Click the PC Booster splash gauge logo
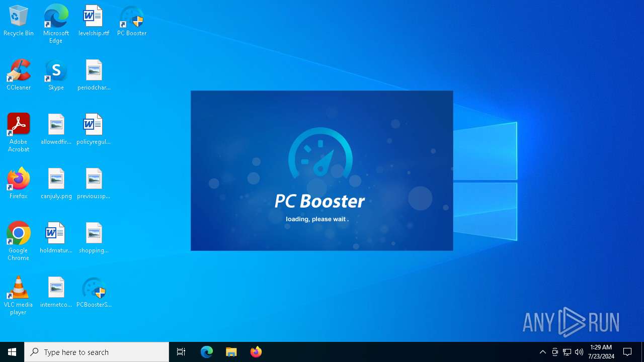This screenshot has width=644, height=362. coord(320,153)
